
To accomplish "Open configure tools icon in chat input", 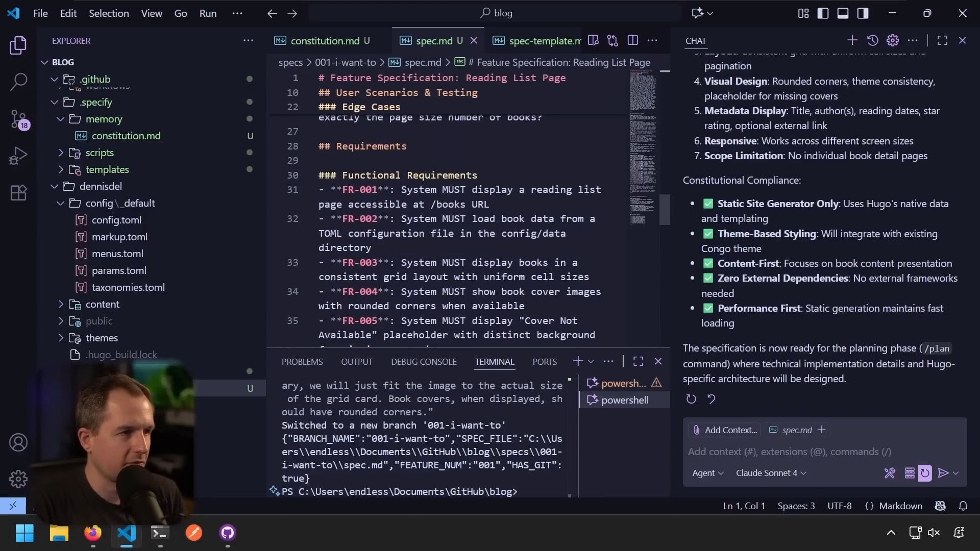I will 890,473.
